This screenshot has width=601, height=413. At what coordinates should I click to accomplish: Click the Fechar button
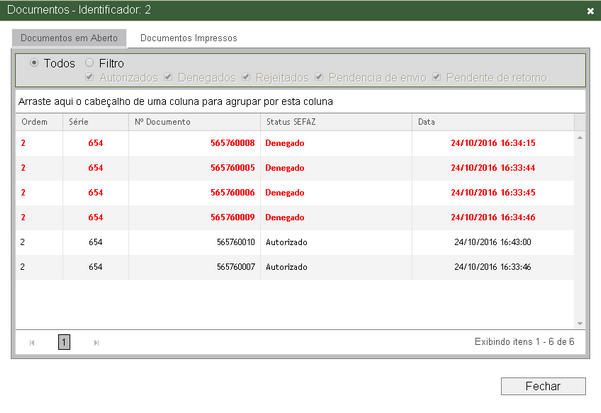pyautogui.click(x=543, y=386)
